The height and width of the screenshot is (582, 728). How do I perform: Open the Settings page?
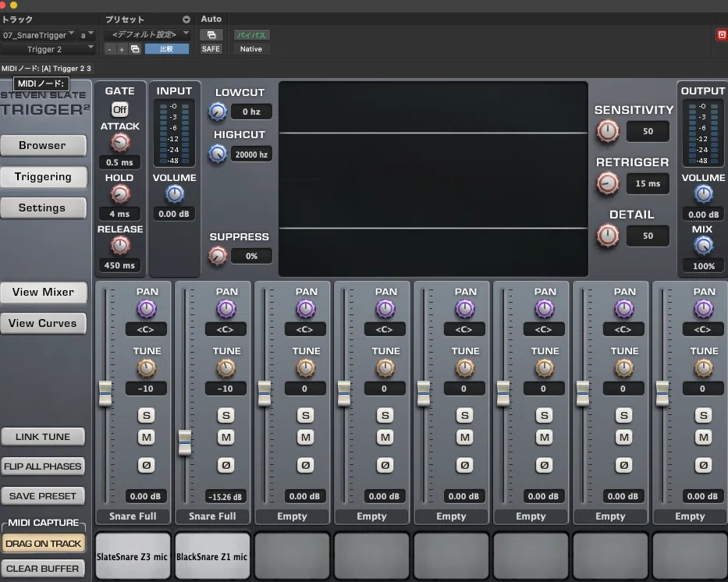(x=43, y=208)
